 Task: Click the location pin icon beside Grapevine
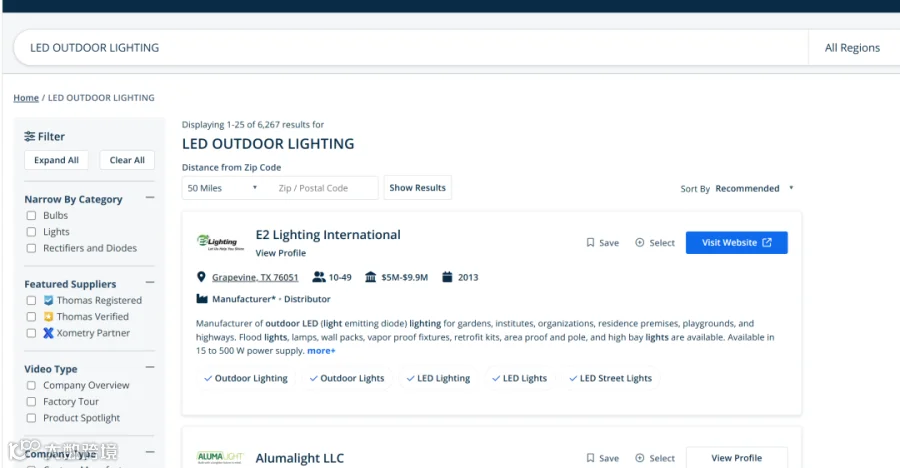[201, 277]
